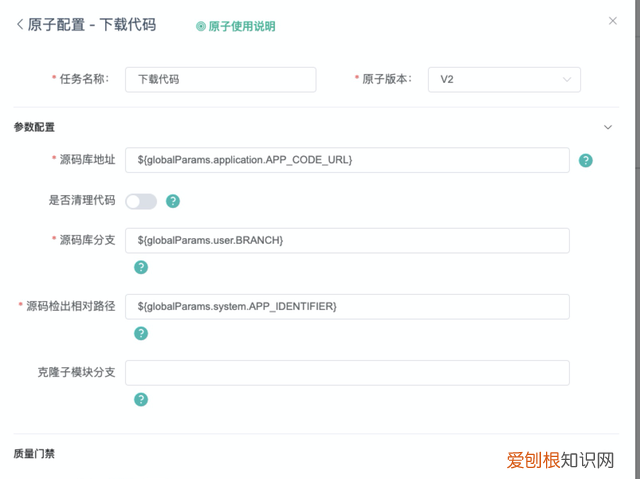Viewport: 640px width, 479px height.
Task: Click the empty 克隆子模块分支 input field
Action: (x=347, y=373)
